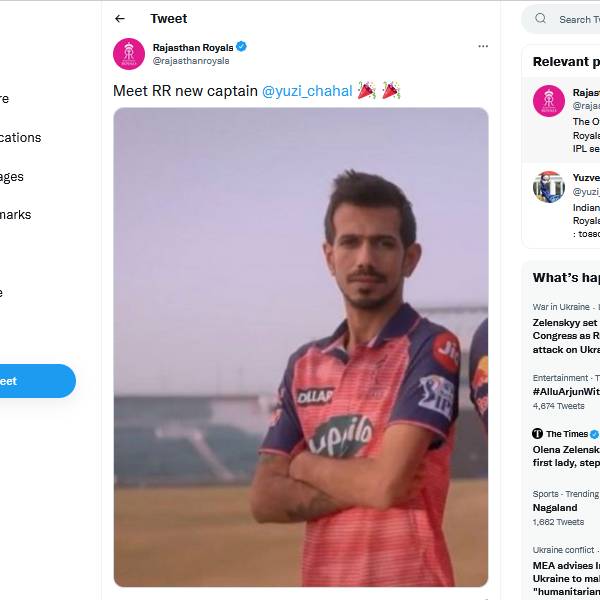The image size is (600, 600).
Task: Open the #AlluArjunWith trending topic
Action: click(x=565, y=392)
